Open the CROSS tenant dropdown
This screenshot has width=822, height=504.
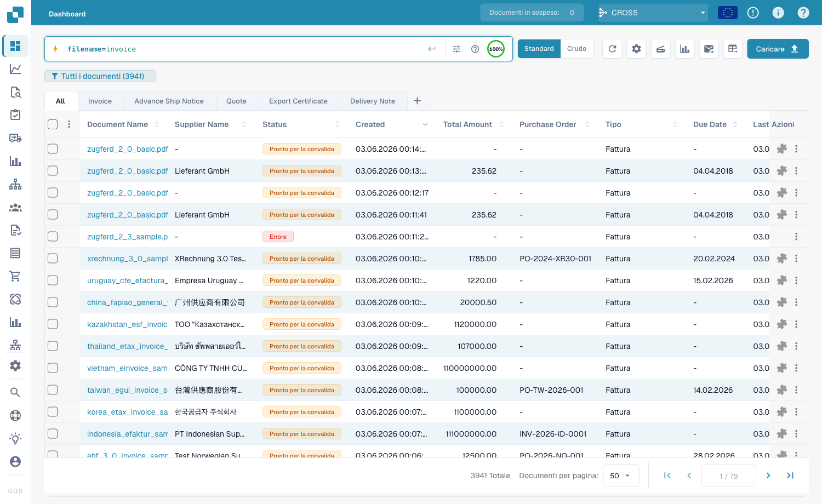(x=653, y=13)
